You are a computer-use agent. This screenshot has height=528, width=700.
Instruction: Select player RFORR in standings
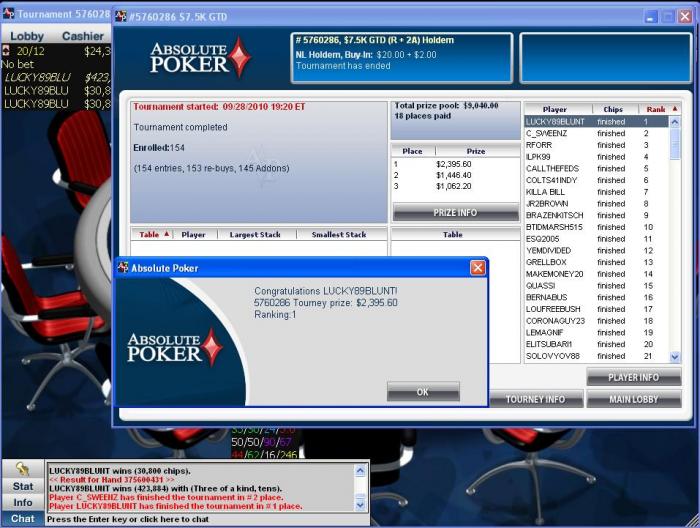pyautogui.click(x=596, y=145)
